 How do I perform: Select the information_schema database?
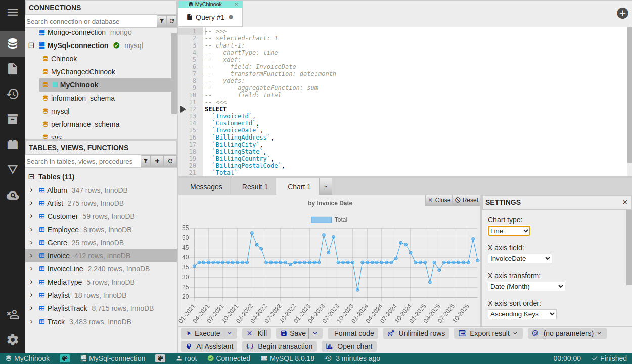pyautogui.click(x=82, y=98)
